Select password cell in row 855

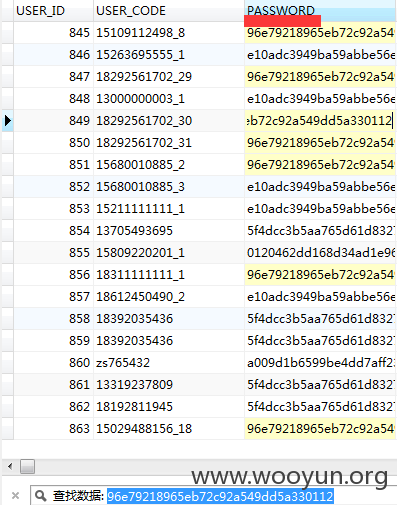point(320,253)
